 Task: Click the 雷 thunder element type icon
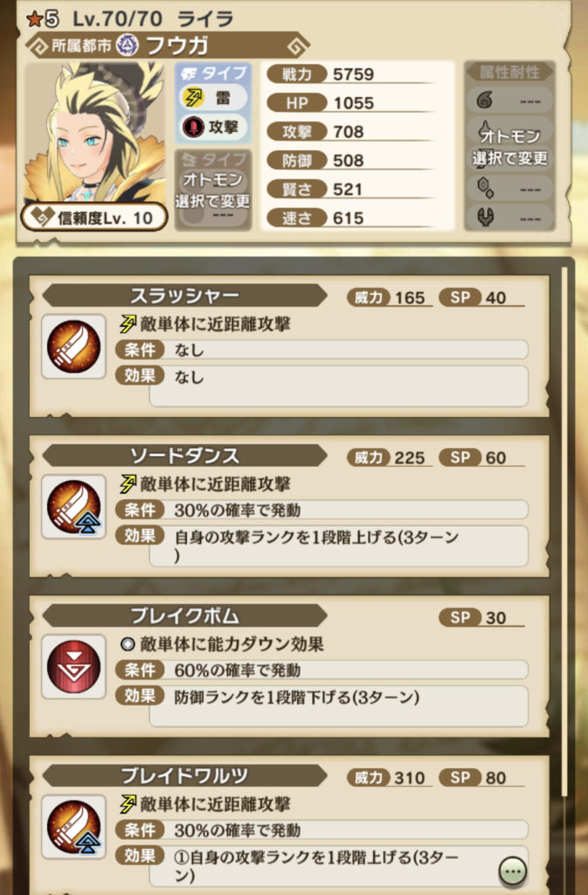[193, 98]
